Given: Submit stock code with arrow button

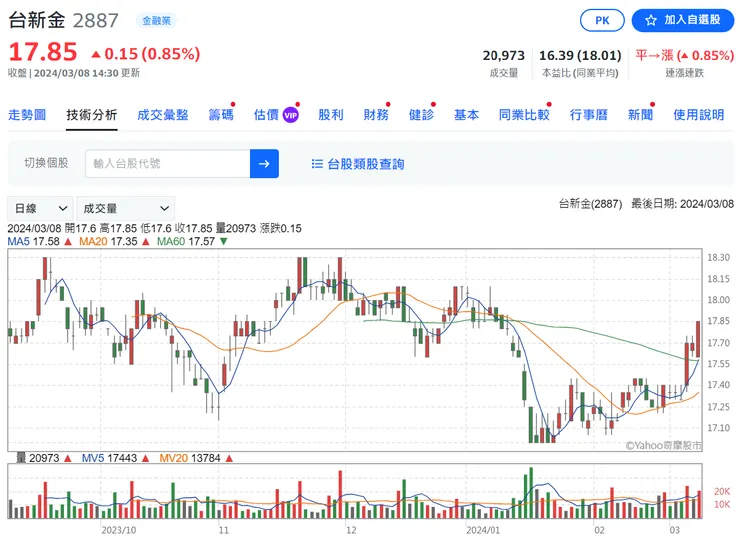Looking at the screenshot, I should pyautogui.click(x=264, y=164).
